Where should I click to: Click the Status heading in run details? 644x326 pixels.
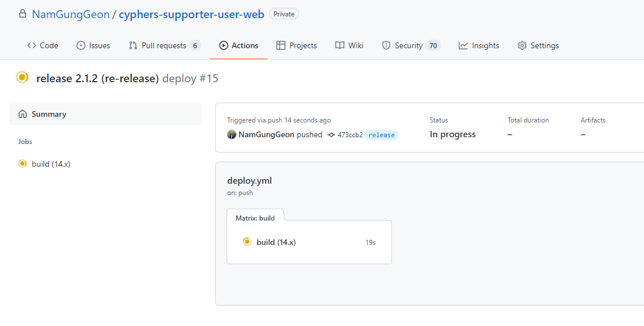[x=438, y=120]
